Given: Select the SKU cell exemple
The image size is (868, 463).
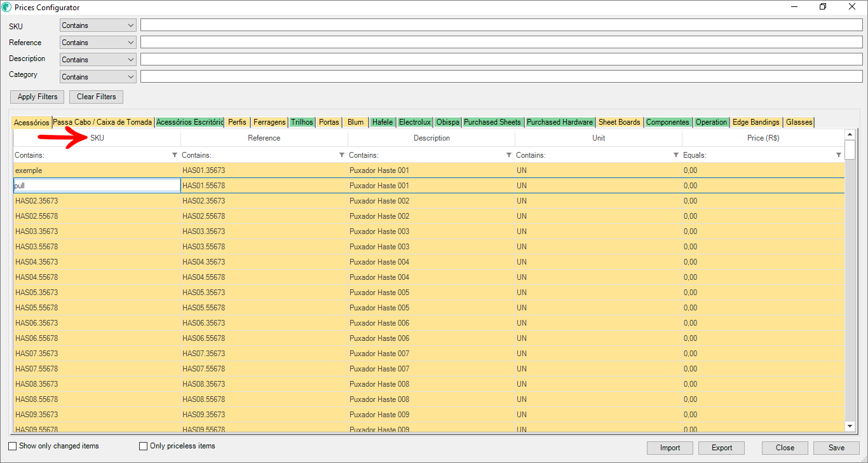Looking at the screenshot, I should click(97, 170).
